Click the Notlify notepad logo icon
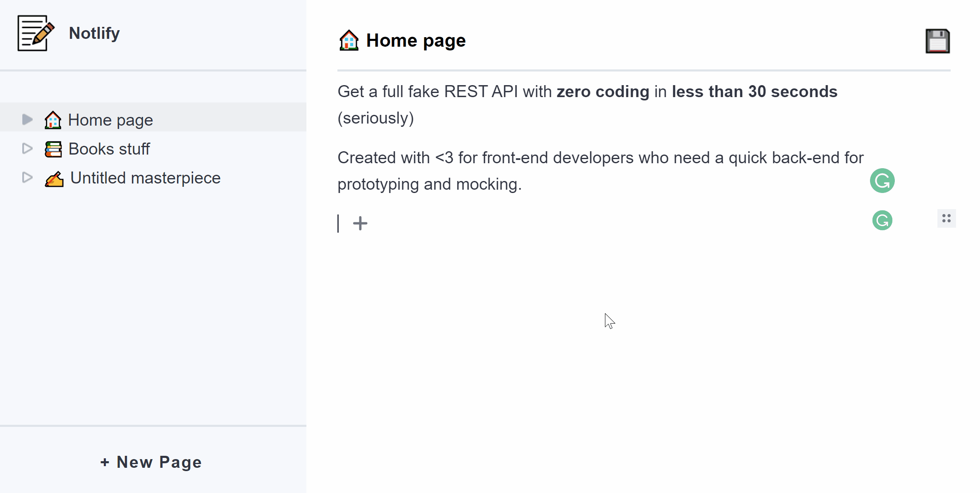 coord(35,33)
